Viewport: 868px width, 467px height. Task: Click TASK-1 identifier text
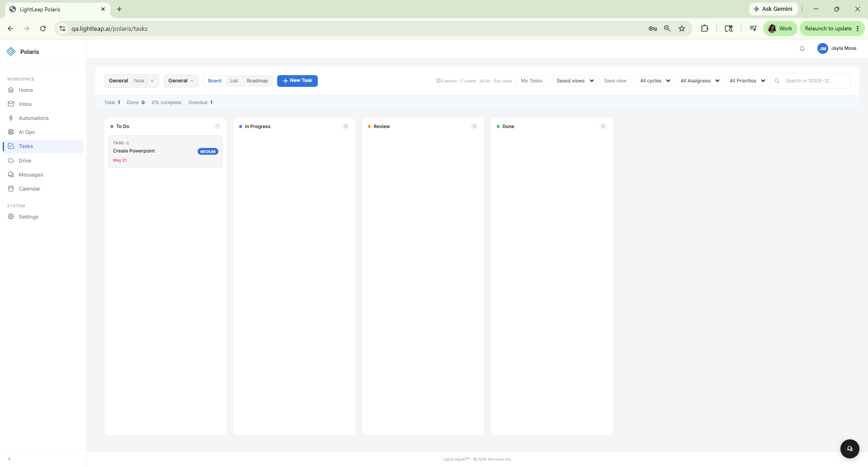pyautogui.click(x=121, y=143)
